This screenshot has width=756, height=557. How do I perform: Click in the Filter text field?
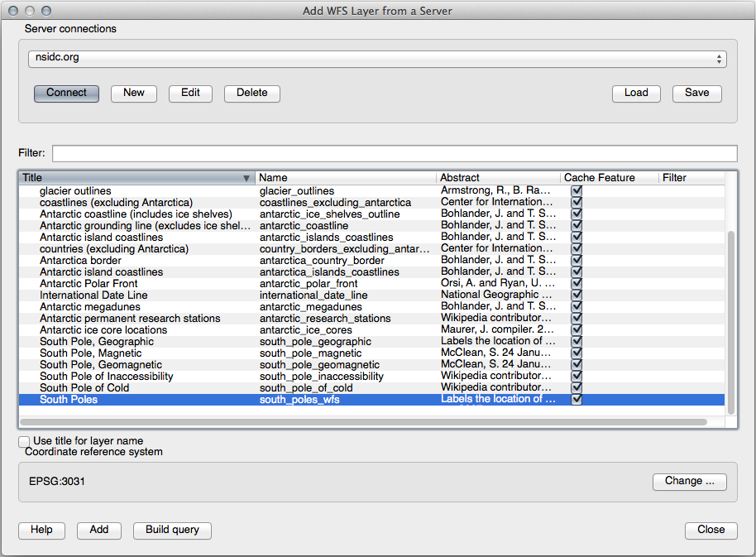point(394,154)
